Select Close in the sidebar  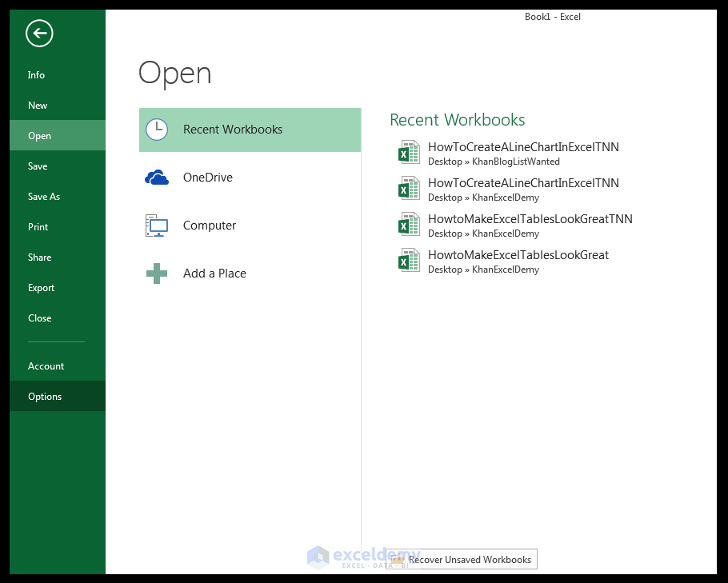58,318
